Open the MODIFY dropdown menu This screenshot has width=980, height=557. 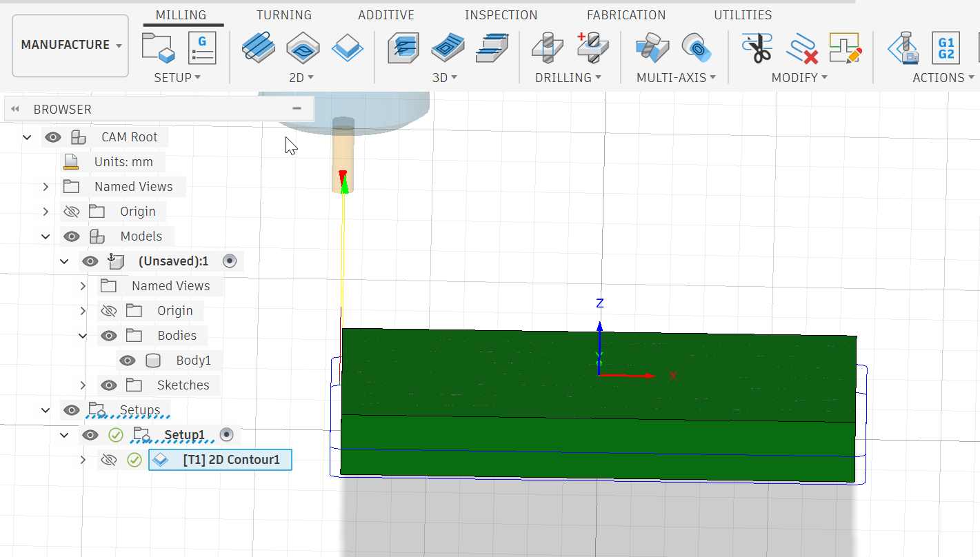tap(799, 78)
